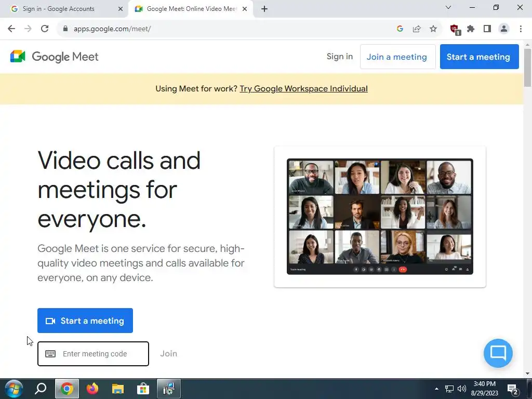The height and width of the screenshot is (399, 532).
Task: Open the Extensions puzzle piece menu
Action: tap(471, 29)
